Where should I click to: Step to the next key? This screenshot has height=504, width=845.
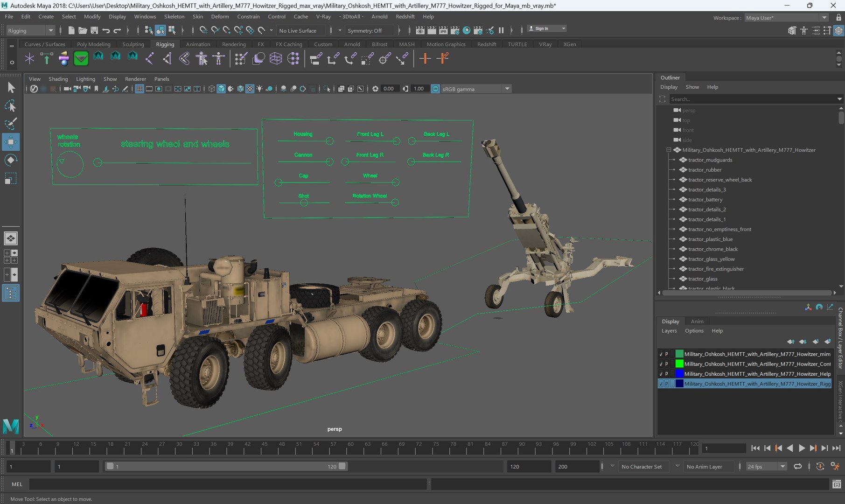coord(813,448)
